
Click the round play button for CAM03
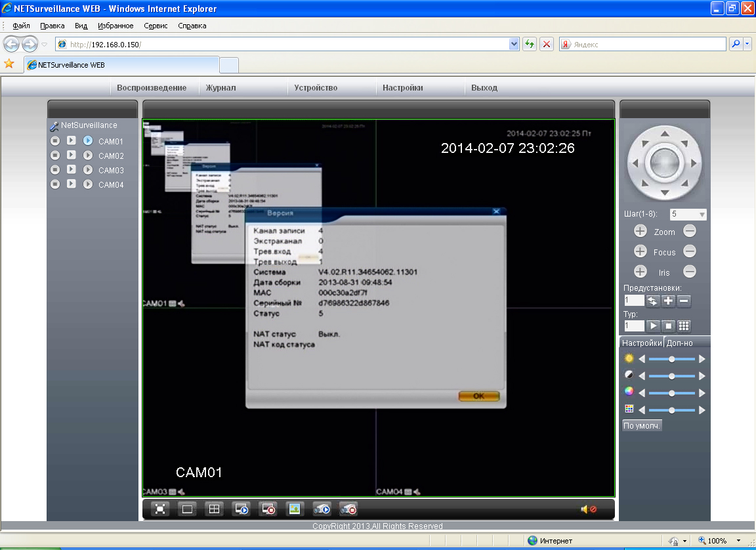point(88,170)
